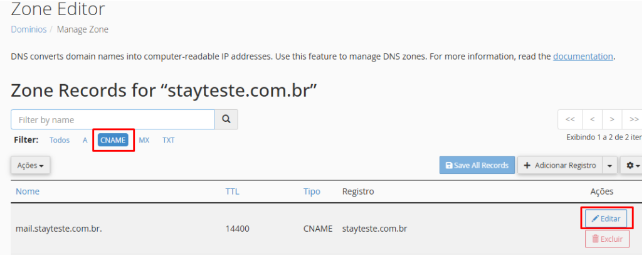Screen dimensions: 644x255
Task: Go to the next page of records
Action: point(612,119)
